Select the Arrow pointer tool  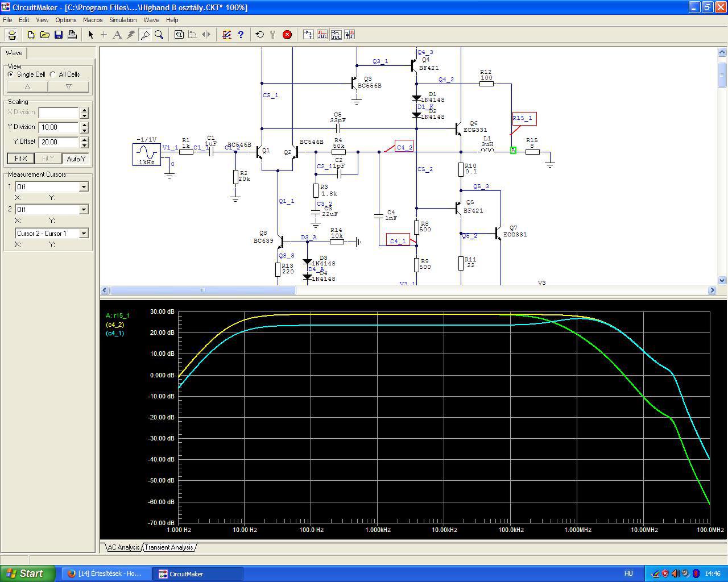90,35
